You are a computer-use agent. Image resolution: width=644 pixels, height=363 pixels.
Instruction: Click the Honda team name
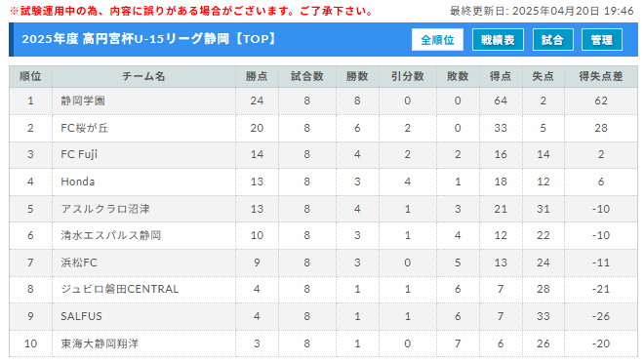point(78,181)
